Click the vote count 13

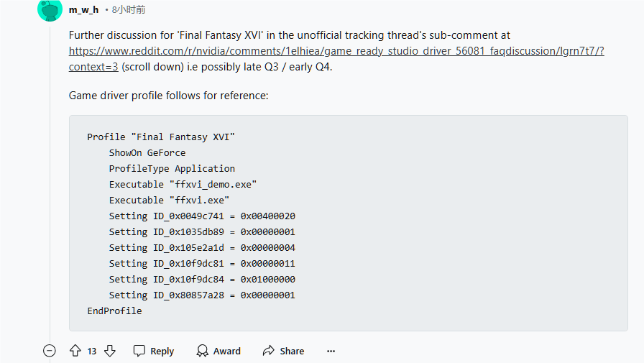tap(92, 351)
